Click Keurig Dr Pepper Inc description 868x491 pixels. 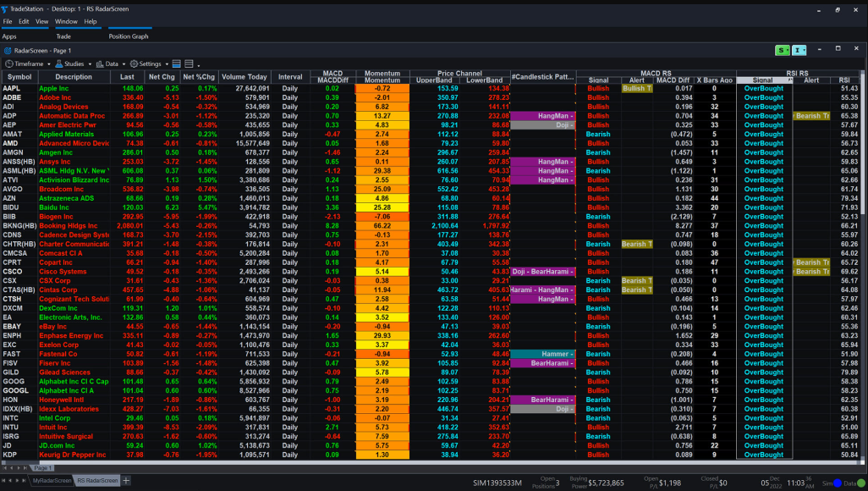point(74,455)
